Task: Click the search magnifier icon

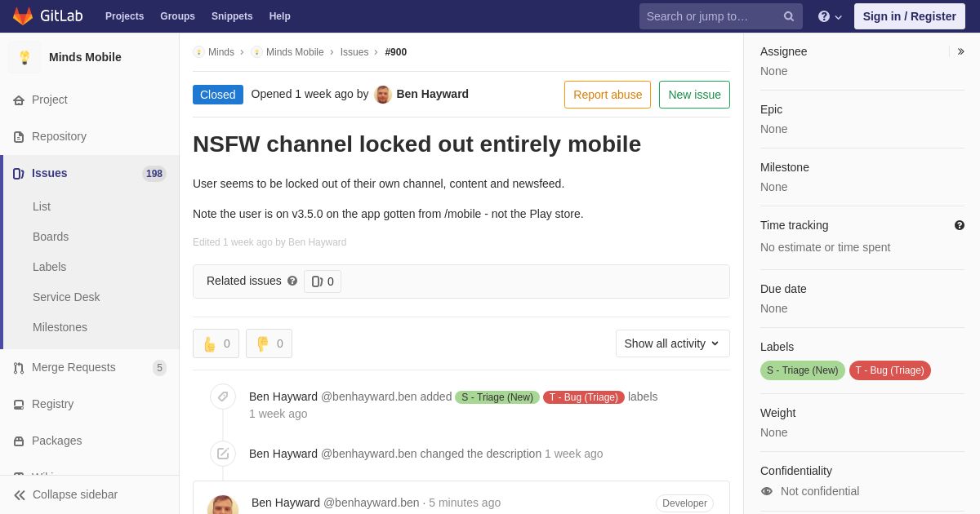Action: [x=789, y=16]
